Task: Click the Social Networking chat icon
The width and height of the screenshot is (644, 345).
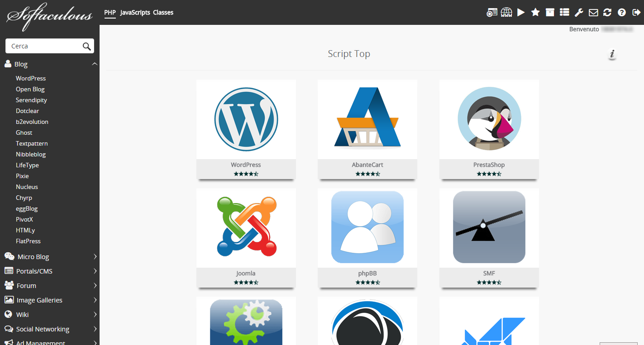Action: click(x=9, y=329)
